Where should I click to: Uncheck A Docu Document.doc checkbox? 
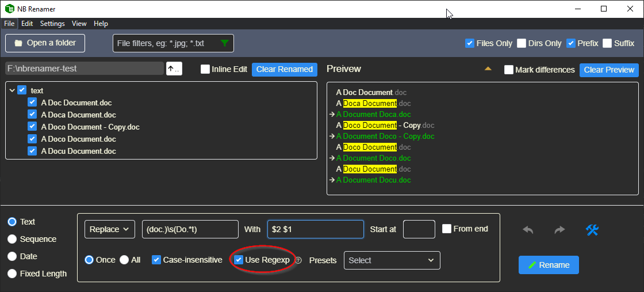[32, 151]
